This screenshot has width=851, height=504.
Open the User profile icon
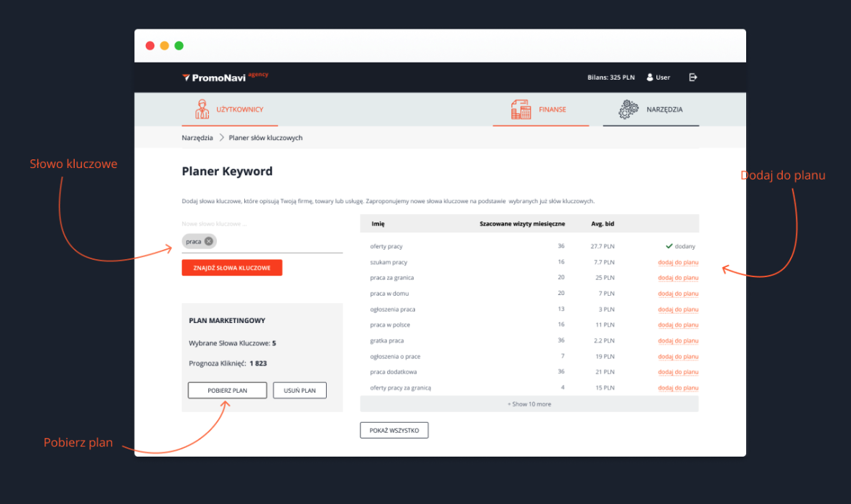650,78
